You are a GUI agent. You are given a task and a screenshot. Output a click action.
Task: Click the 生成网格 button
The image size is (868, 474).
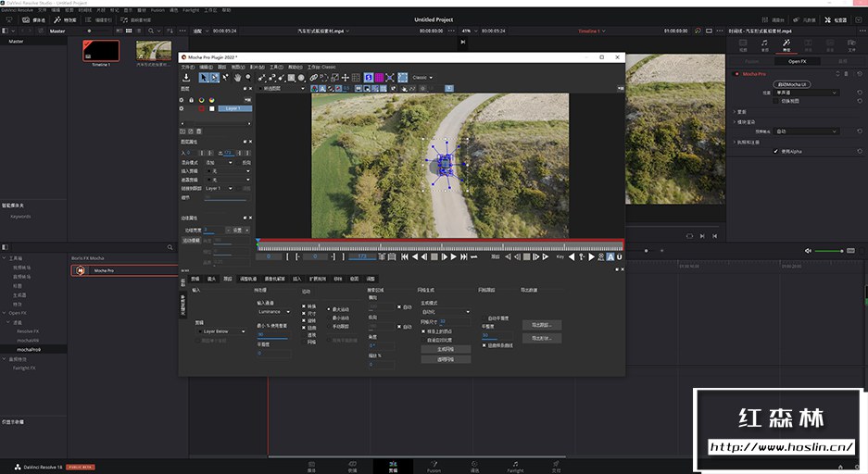(445, 350)
